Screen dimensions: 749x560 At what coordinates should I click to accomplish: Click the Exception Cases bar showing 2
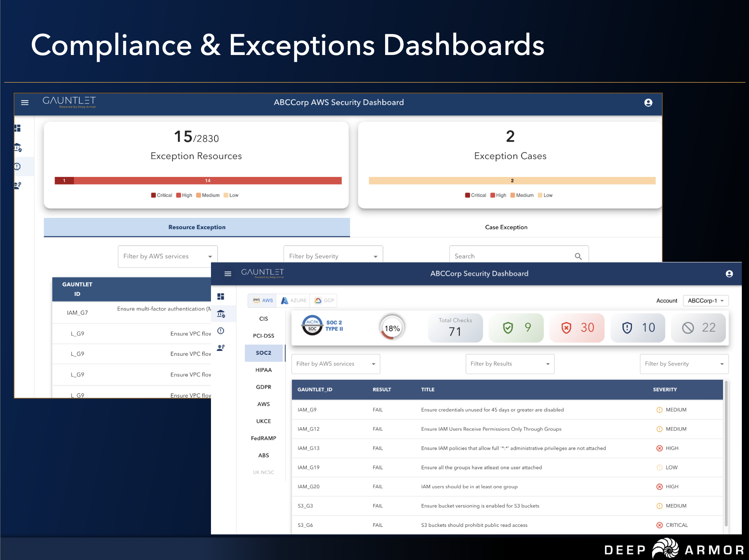[512, 181]
